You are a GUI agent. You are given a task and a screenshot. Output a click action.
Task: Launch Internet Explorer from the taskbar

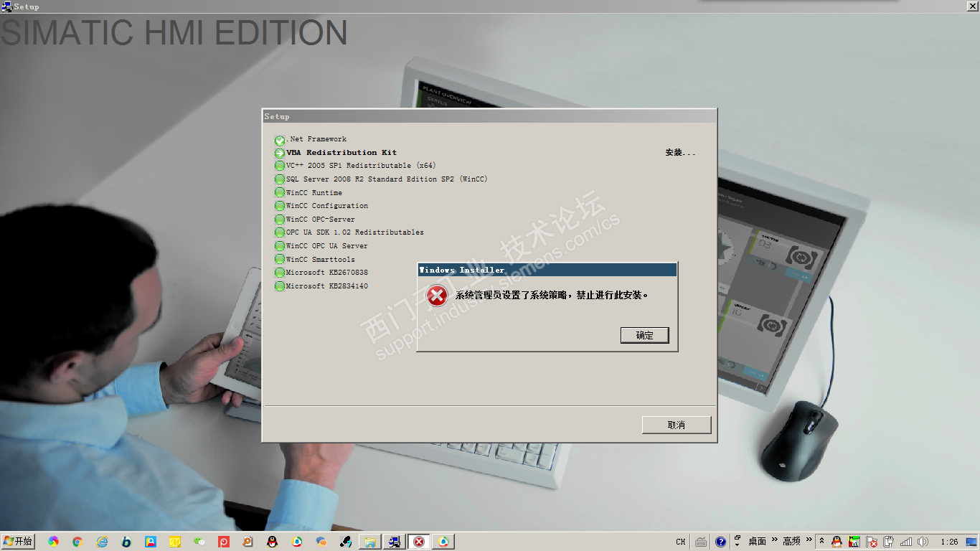pos(102,542)
